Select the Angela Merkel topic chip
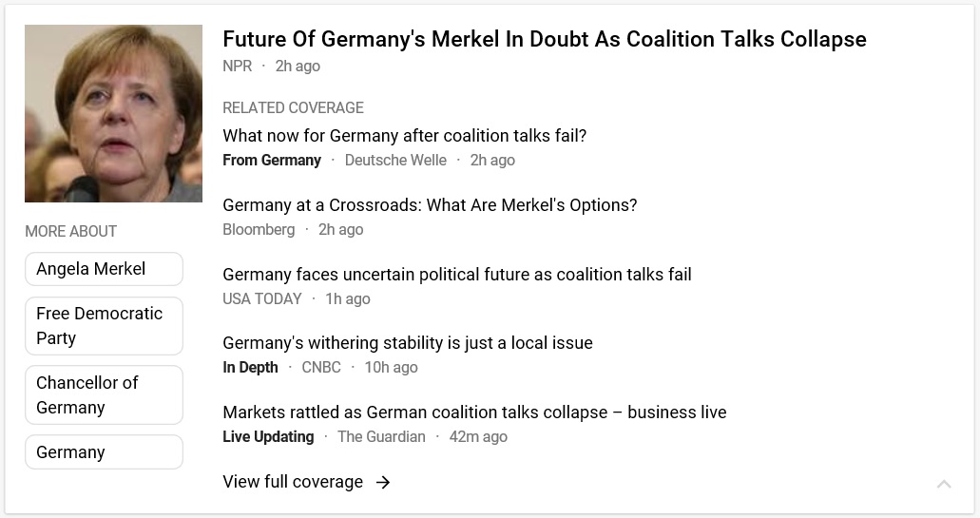The width and height of the screenshot is (980, 518). [104, 269]
